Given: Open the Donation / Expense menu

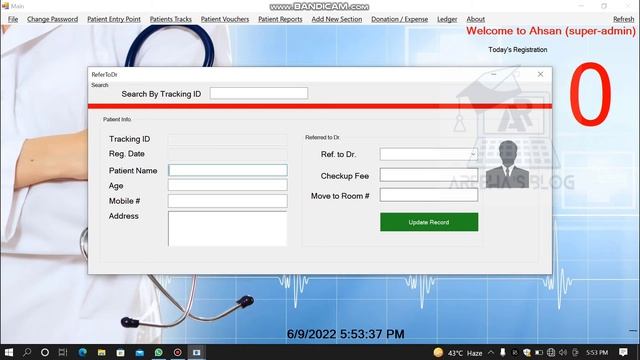Looking at the screenshot, I should (x=399, y=19).
